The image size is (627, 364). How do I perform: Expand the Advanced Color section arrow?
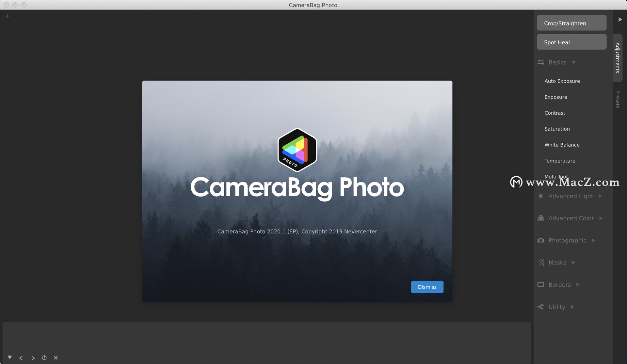(x=601, y=218)
